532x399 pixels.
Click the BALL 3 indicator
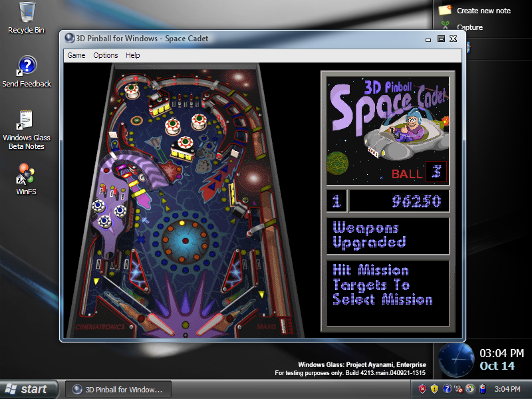[419, 172]
